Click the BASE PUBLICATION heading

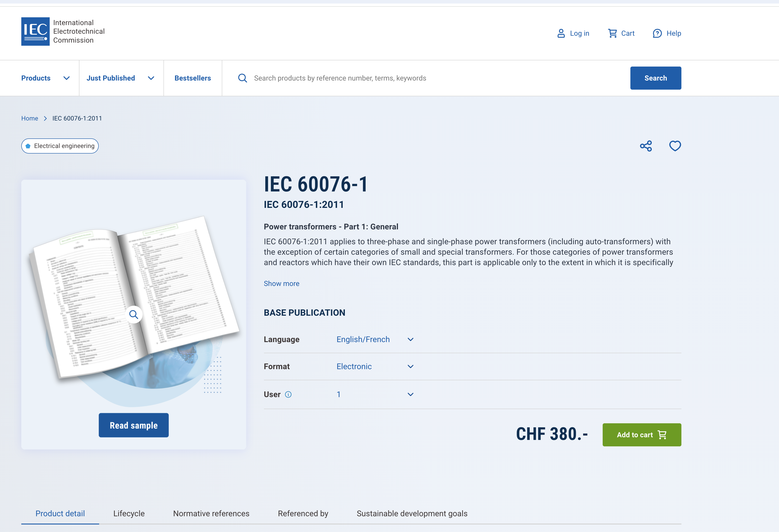coord(304,313)
